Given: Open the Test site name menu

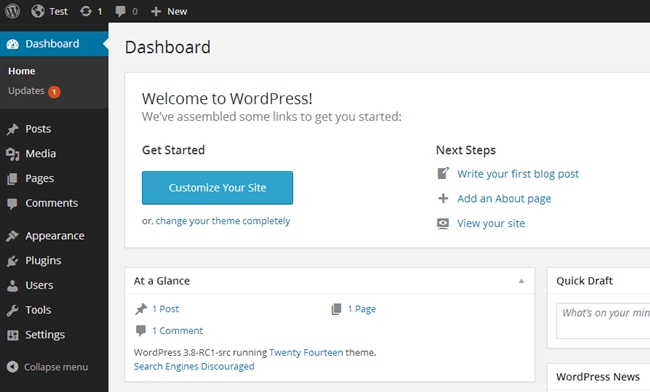Looking at the screenshot, I should 58,12.
